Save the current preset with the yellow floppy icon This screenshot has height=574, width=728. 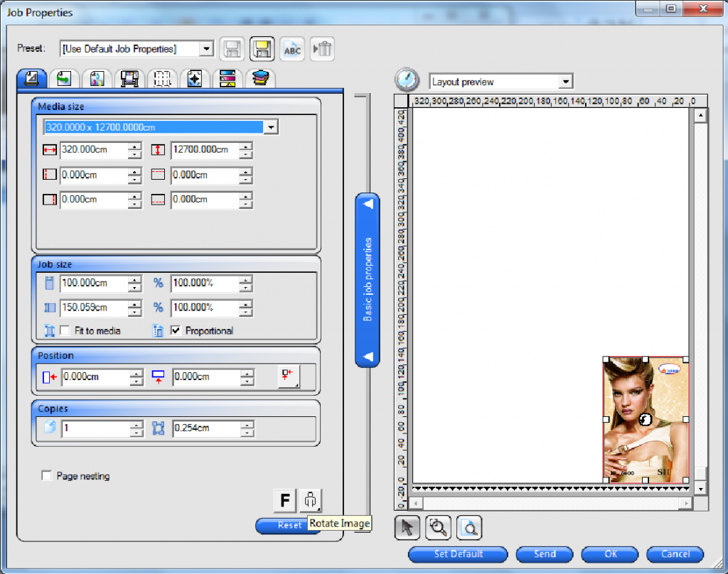point(262,48)
